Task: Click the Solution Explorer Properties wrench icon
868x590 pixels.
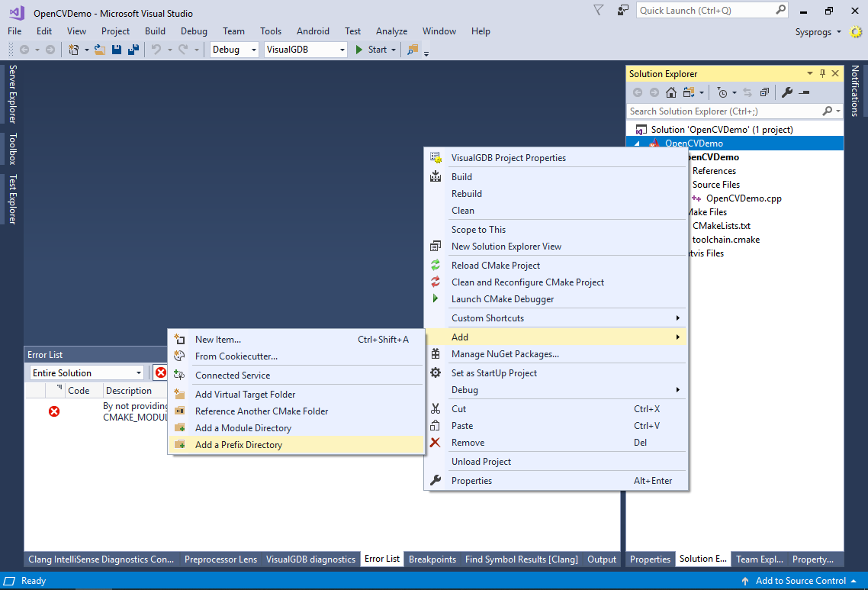Action: [787, 92]
